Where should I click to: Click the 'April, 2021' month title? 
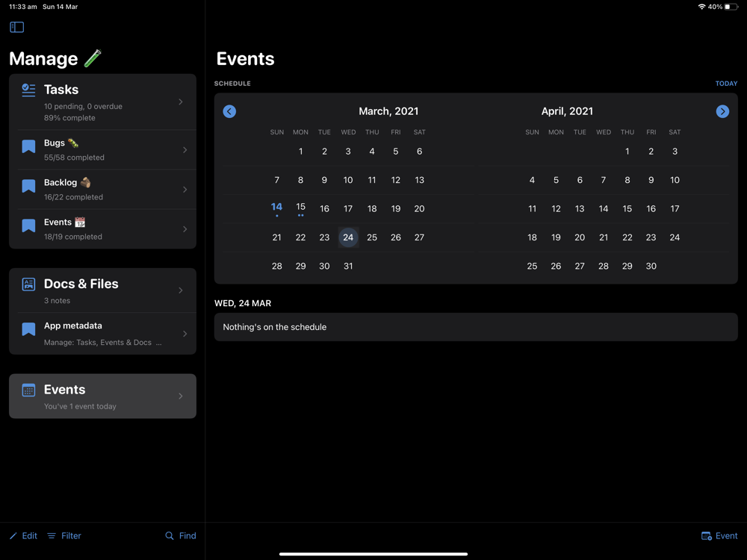(x=567, y=111)
